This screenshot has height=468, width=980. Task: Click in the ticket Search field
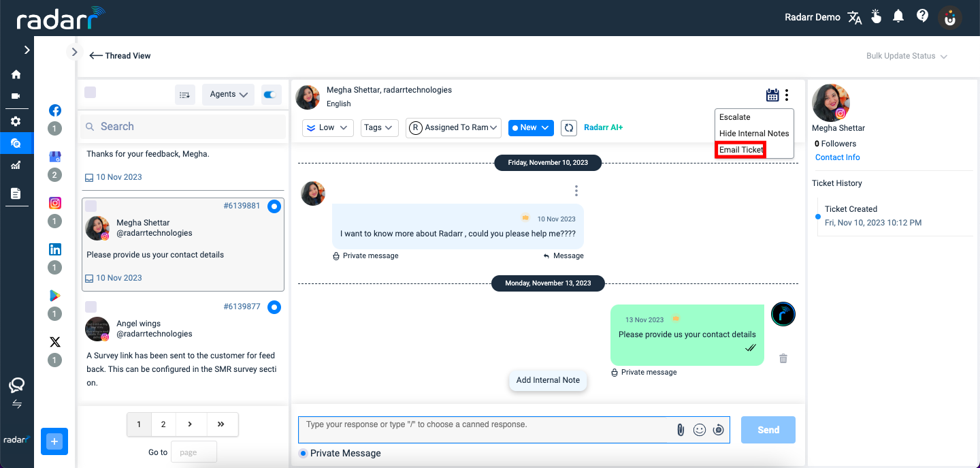point(183,127)
